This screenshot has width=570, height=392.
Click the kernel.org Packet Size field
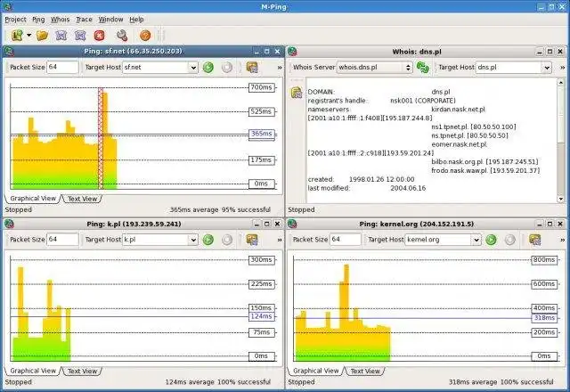[x=346, y=240]
